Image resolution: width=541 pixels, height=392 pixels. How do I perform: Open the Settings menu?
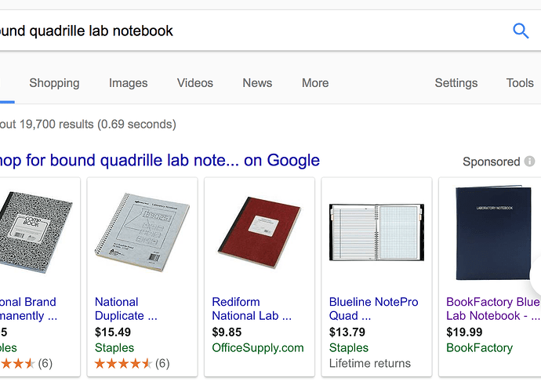(456, 83)
